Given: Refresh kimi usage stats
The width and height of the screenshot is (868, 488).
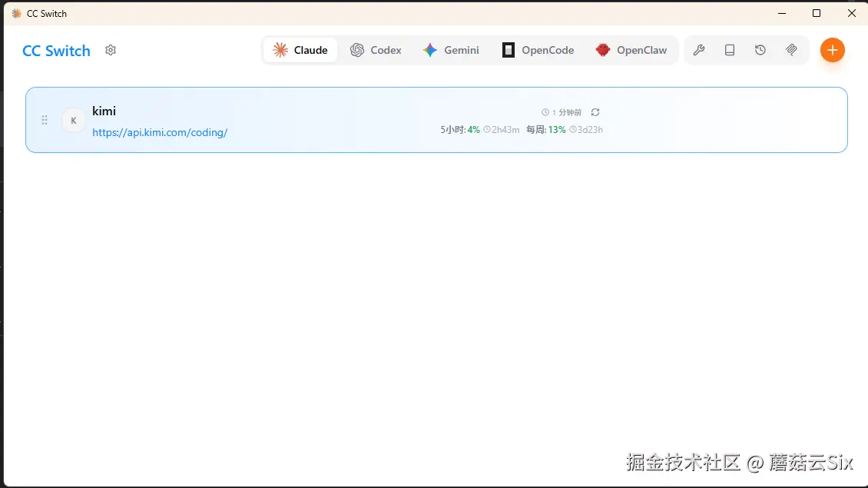Looking at the screenshot, I should click(595, 112).
